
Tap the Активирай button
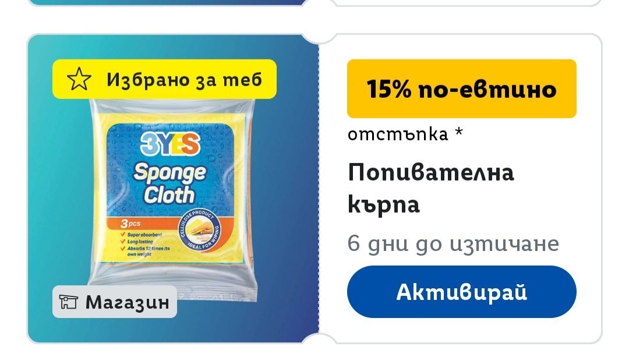(x=461, y=292)
